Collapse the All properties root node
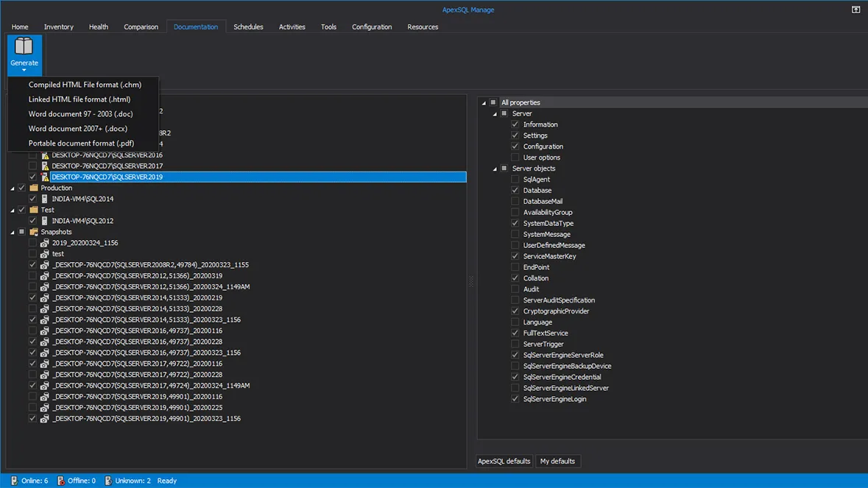The image size is (868, 488). (x=484, y=103)
